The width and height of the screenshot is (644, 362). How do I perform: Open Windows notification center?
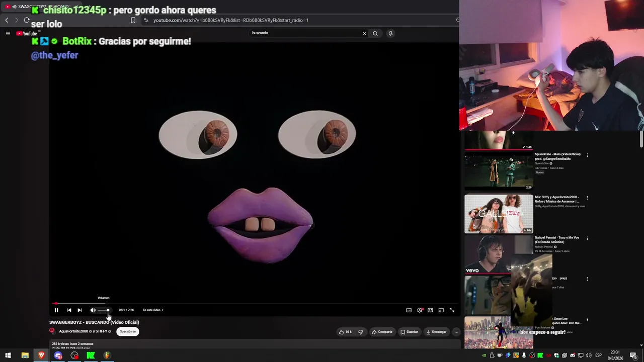634,355
